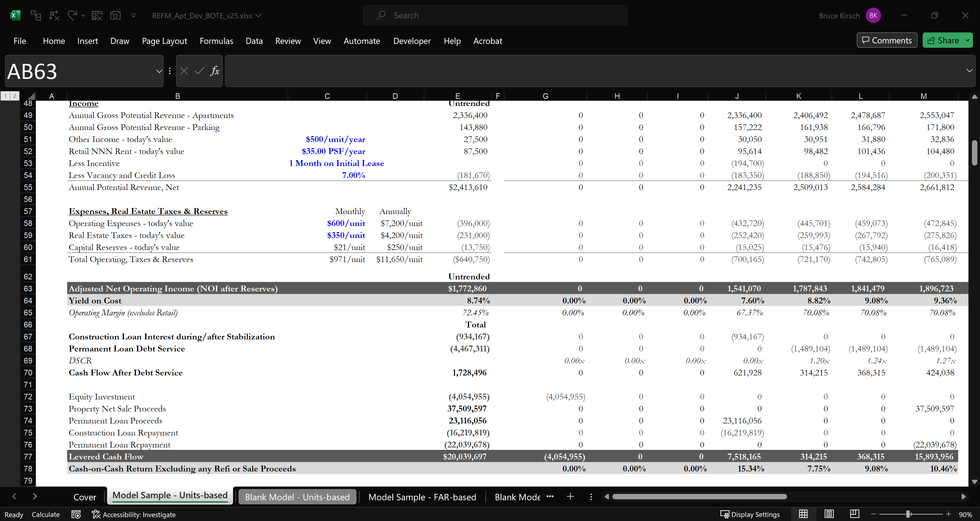Open Customize Quick Access Toolbar dropdown
The image size is (980, 521).
click(134, 16)
